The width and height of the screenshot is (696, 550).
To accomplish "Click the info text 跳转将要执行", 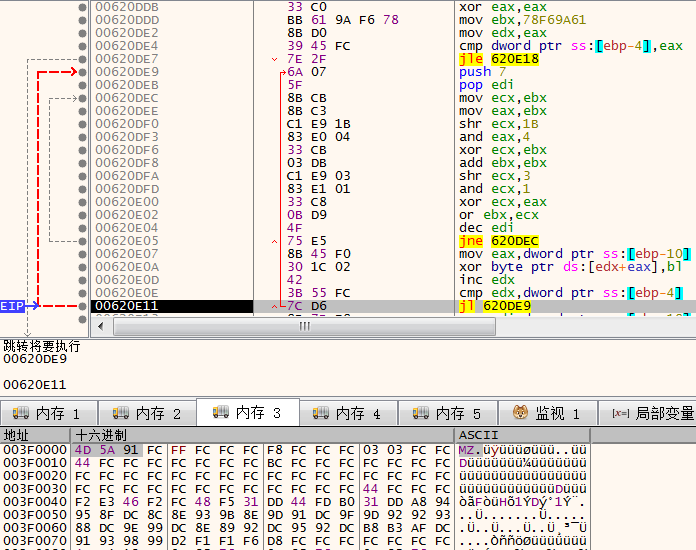I will 42,346.
